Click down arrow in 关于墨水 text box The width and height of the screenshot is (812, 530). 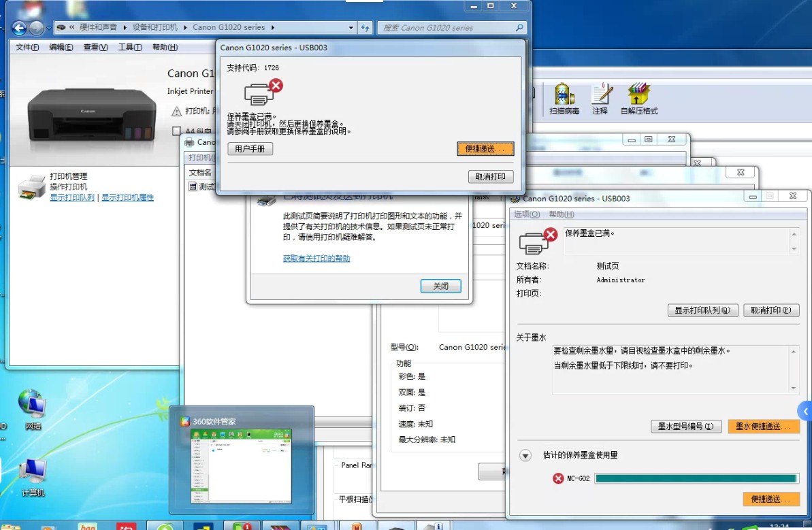(794, 388)
